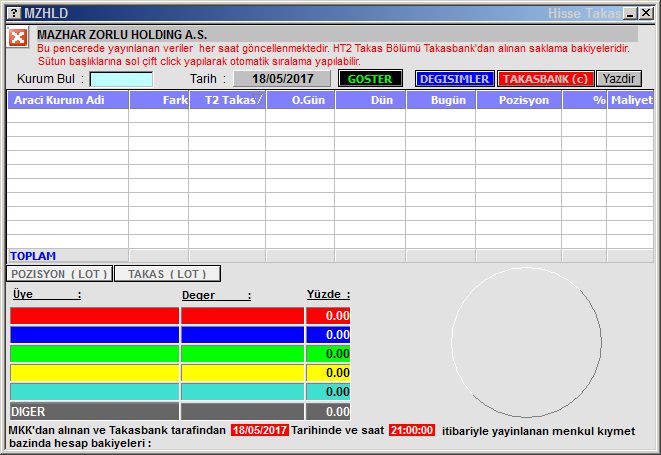Image resolution: width=661 pixels, height=455 pixels.
Task: Click the blue Deger bar
Action: click(x=242, y=335)
